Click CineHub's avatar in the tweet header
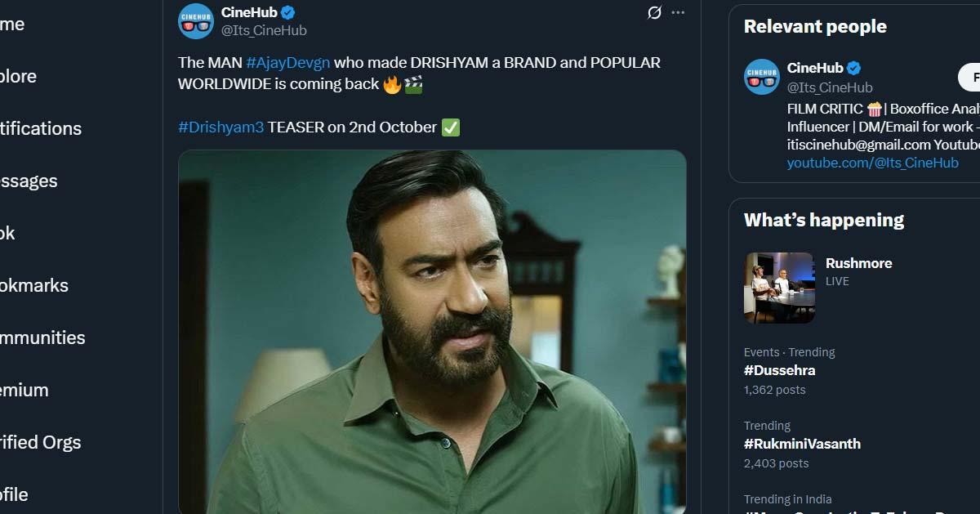Viewport: 980px width, 514px height. (196, 20)
